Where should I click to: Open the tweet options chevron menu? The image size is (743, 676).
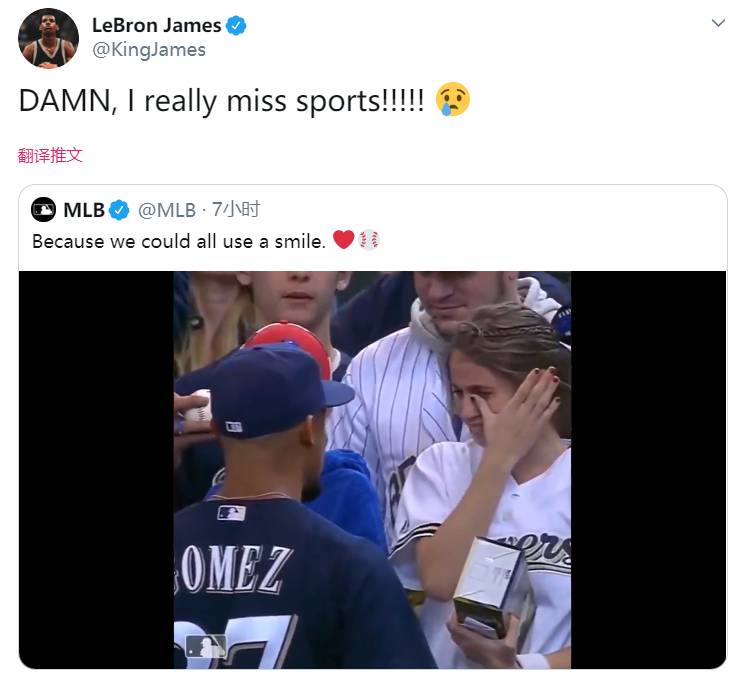coord(718,23)
